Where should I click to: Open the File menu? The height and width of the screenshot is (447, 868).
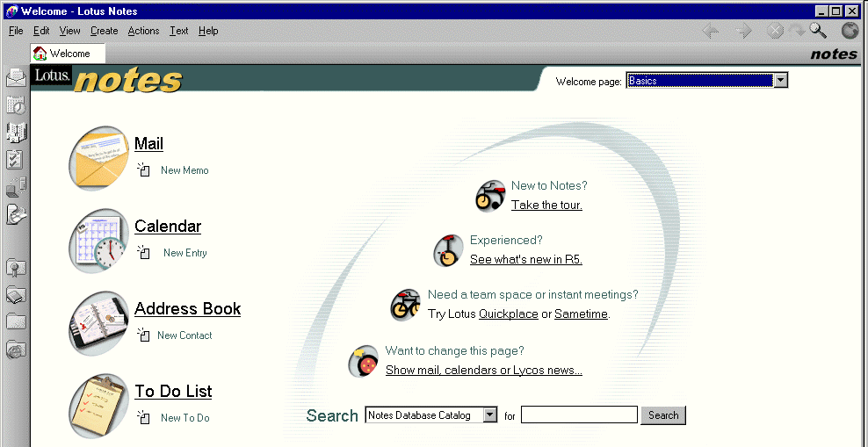tap(16, 31)
